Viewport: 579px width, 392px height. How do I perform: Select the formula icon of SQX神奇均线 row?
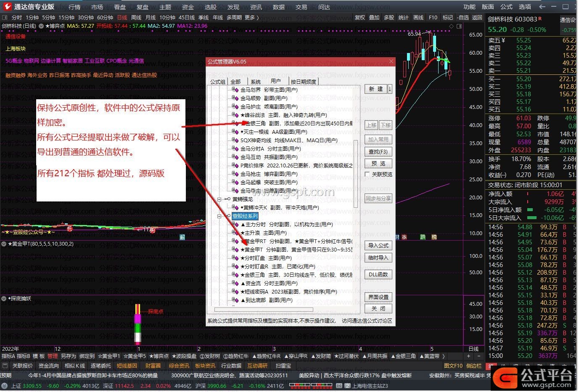235,140
